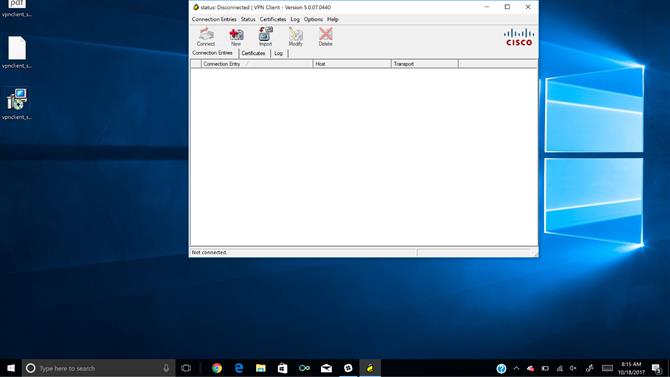Open the Log menu
Image resolution: width=670 pixels, height=377 pixels.
(x=295, y=19)
